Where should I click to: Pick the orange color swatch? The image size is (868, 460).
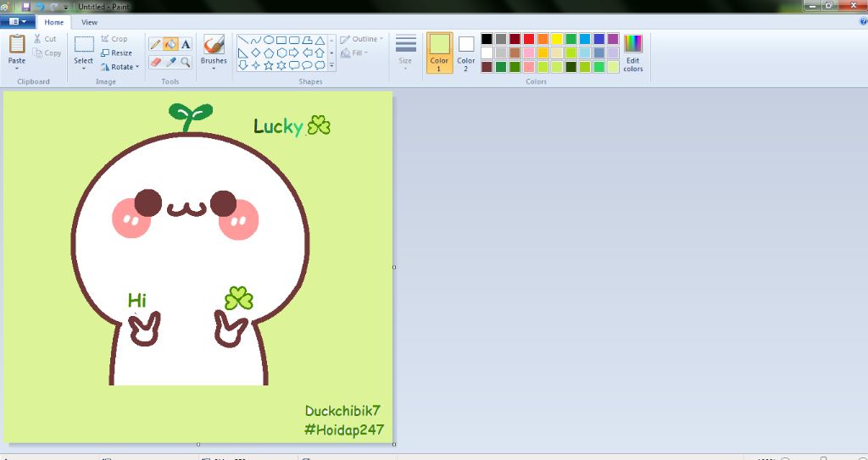coord(543,39)
